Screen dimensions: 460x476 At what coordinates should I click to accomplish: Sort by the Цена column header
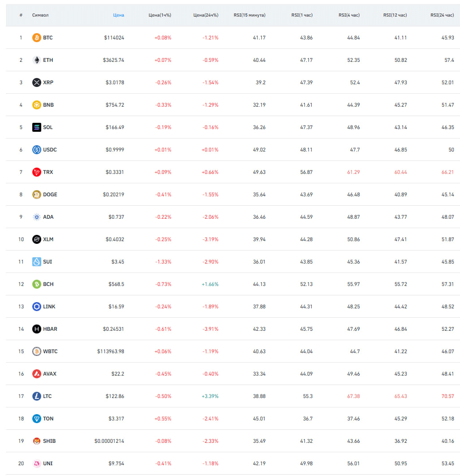[118, 15]
